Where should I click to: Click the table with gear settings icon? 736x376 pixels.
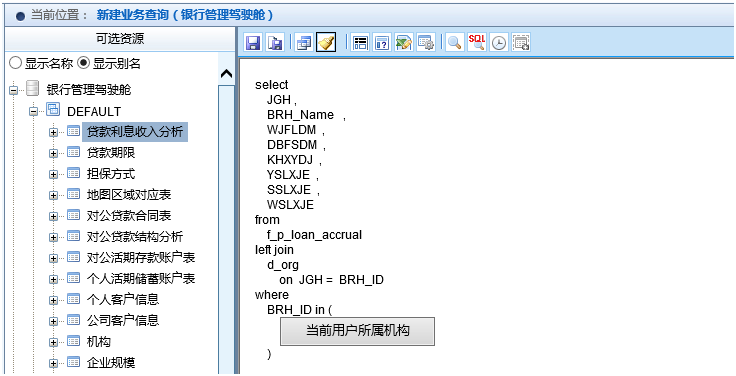point(426,43)
